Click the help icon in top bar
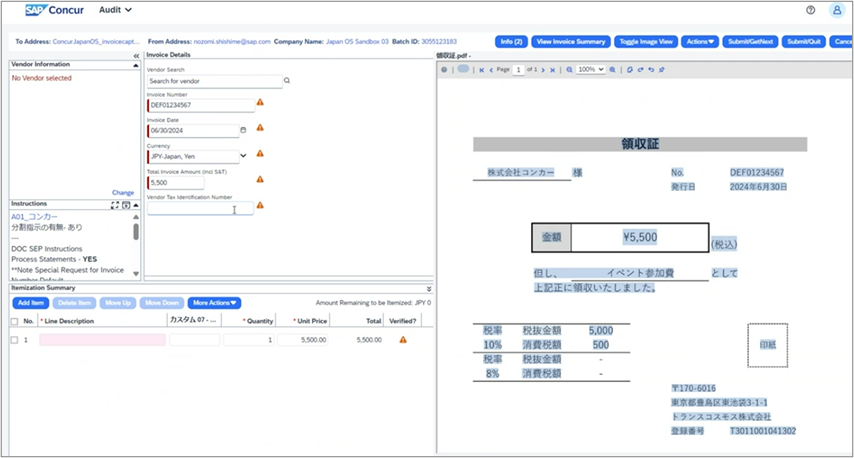 click(810, 10)
